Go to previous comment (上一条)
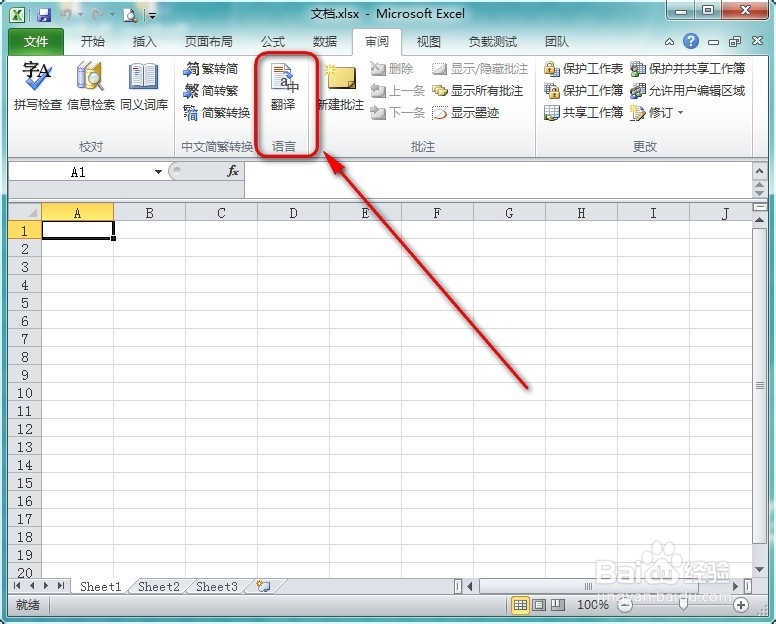This screenshot has height=624, width=776. tap(397, 91)
